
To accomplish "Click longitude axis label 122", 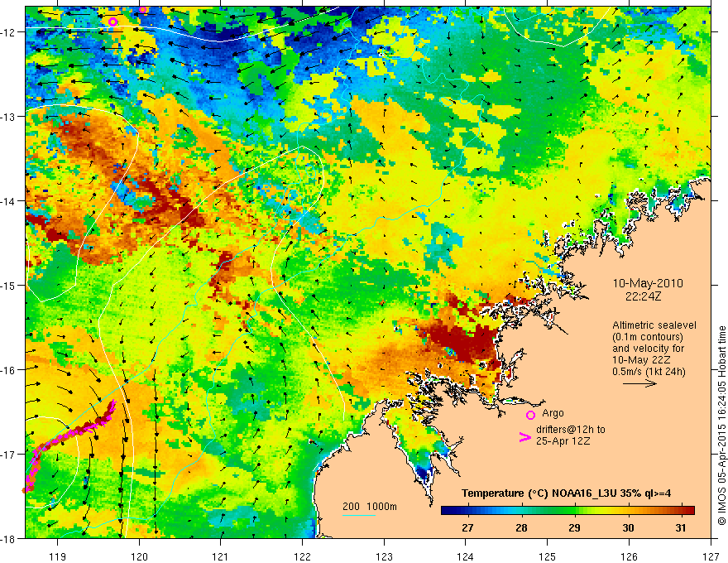I will [x=302, y=556].
